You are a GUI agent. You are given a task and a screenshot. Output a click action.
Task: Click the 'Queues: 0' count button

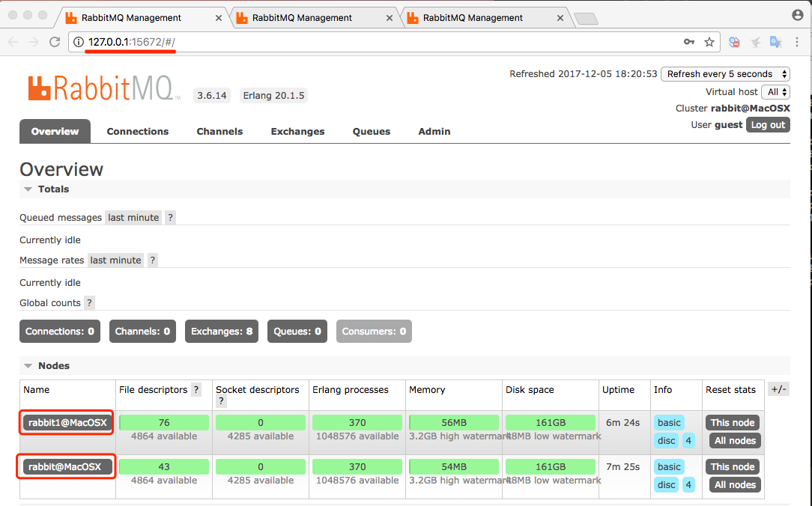click(x=297, y=331)
